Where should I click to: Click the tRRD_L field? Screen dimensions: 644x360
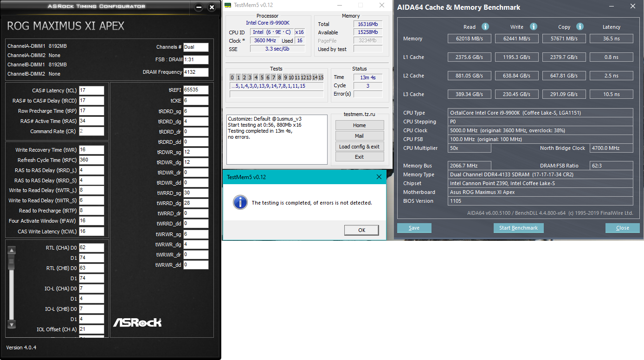click(91, 170)
